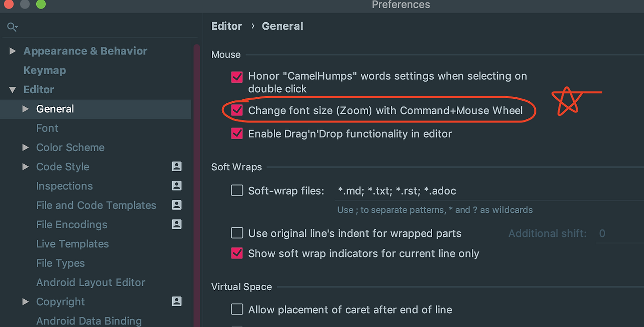
Task: Click the profile icon beside Inspections
Action: 177,185
